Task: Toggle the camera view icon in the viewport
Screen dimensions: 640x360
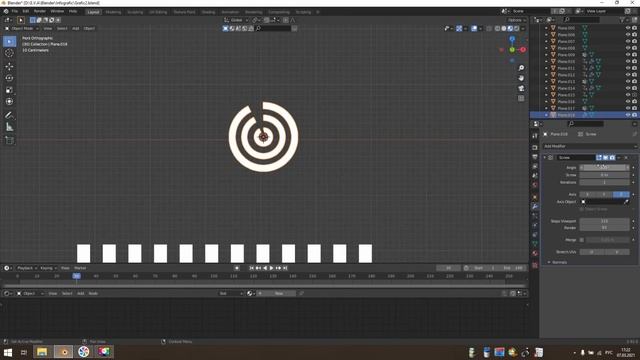Action: [521, 88]
